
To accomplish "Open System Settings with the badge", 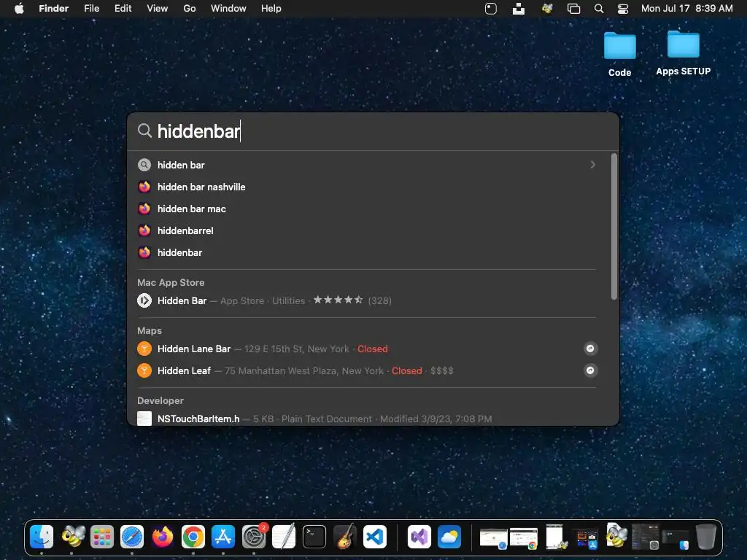I will coord(254,537).
